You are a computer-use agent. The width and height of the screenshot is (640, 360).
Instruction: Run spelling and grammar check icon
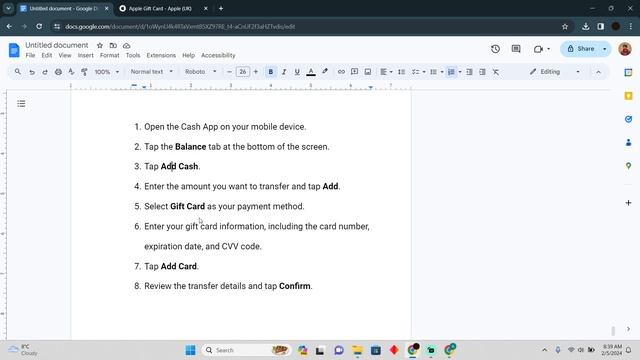[71, 72]
